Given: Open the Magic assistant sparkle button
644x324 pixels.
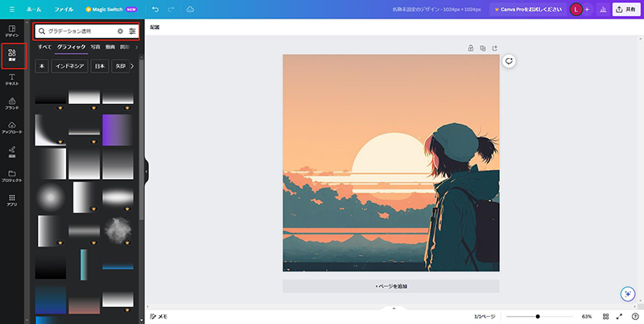Looking at the screenshot, I should 628,294.
